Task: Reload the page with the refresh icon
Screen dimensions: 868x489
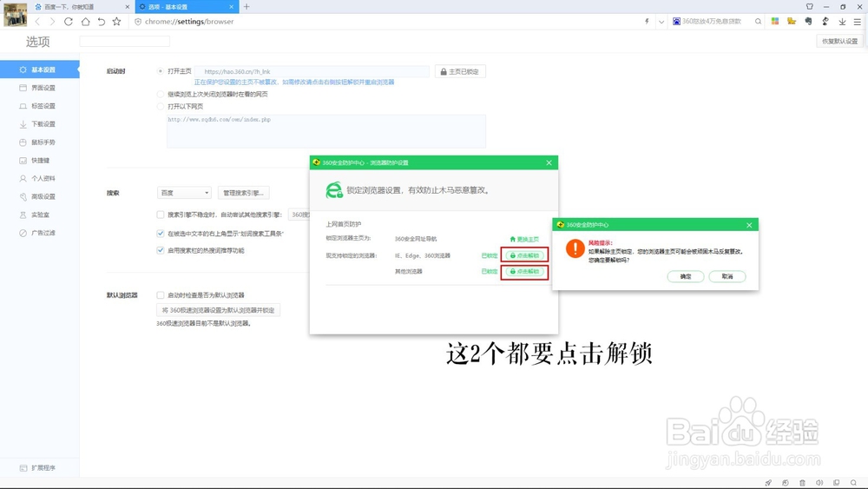Action: 68,22
